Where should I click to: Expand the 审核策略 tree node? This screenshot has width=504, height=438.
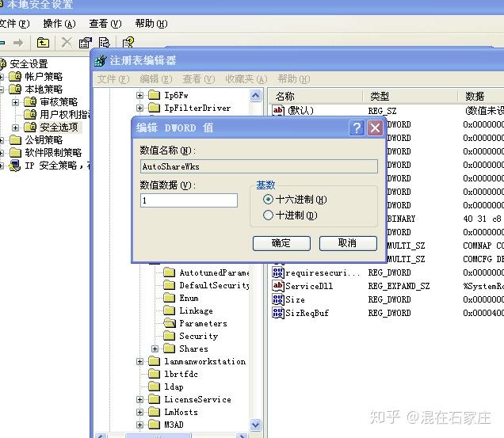click(x=15, y=102)
